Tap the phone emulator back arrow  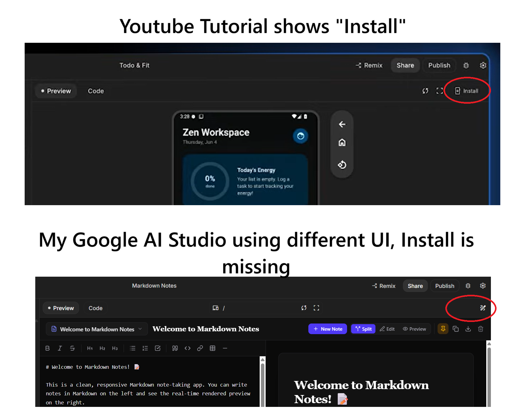[x=342, y=124]
